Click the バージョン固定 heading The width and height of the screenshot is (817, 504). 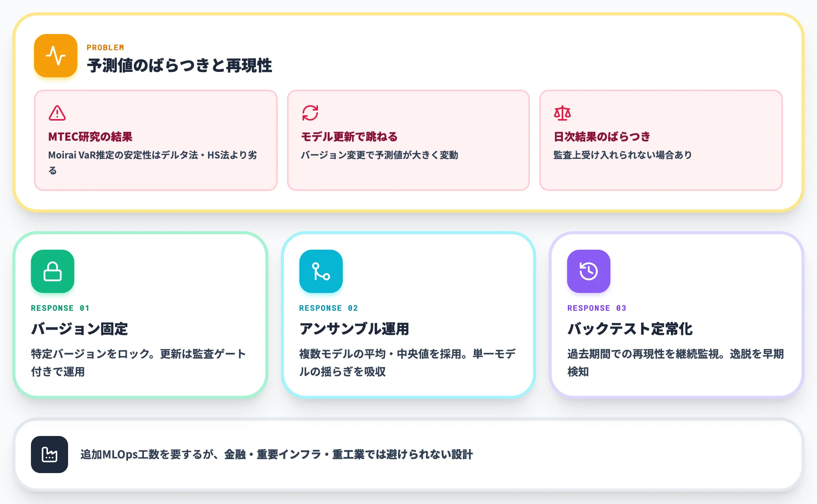click(x=79, y=329)
